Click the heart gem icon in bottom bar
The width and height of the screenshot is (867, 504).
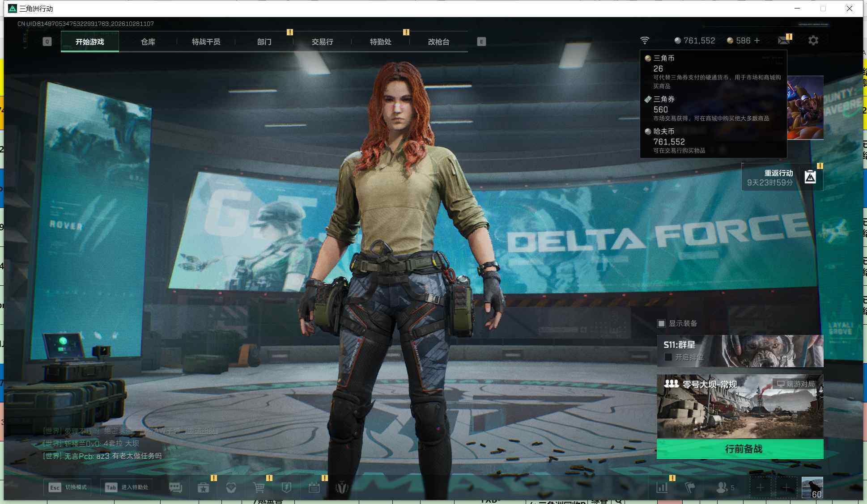point(231,487)
